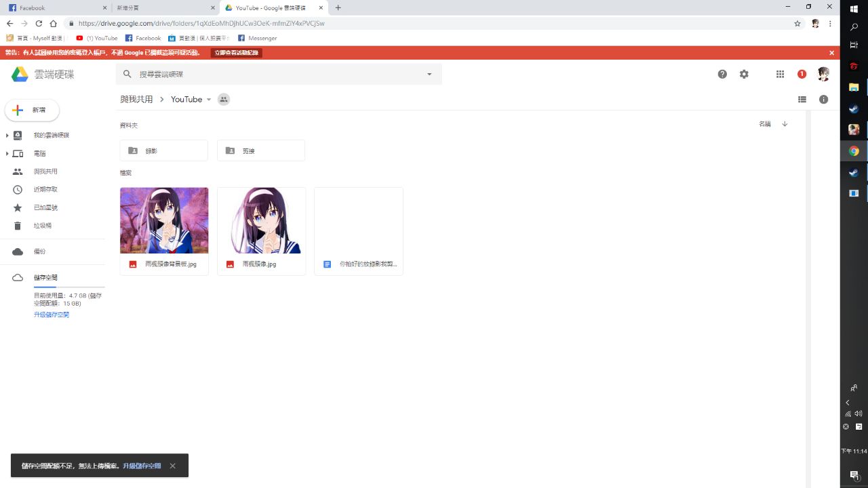Open 儲存空間 in the sidebar
The image size is (868, 488).
point(45,278)
